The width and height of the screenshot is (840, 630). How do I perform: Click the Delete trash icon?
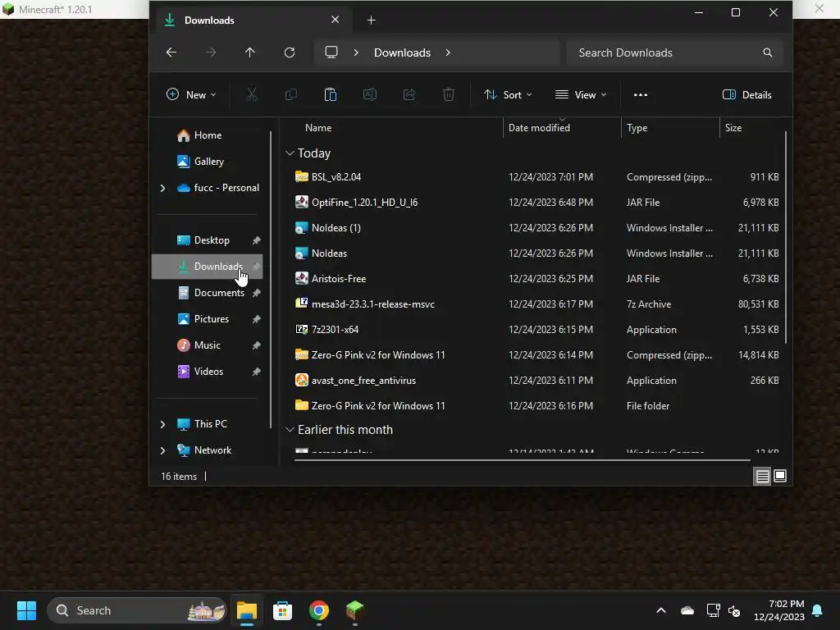pos(449,95)
